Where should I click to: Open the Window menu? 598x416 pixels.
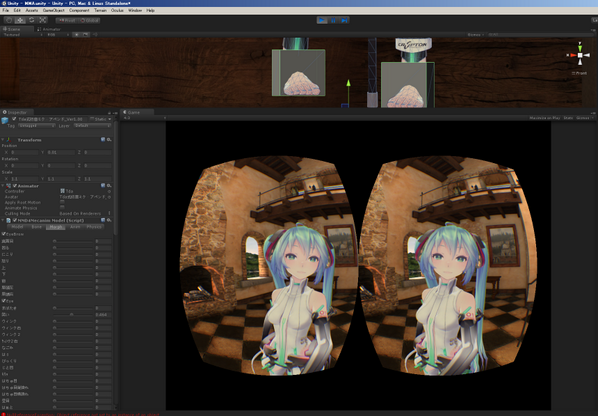(135, 10)
